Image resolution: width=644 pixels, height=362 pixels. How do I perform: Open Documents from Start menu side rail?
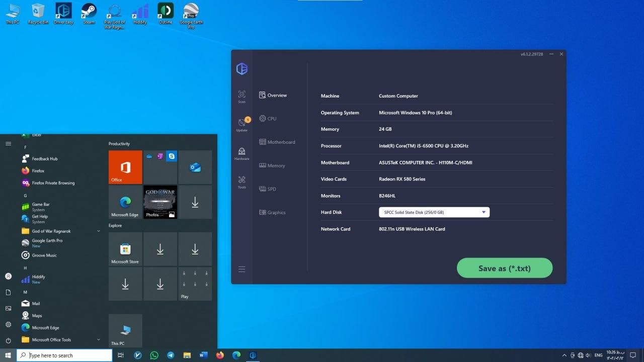[x=8, y=292]
